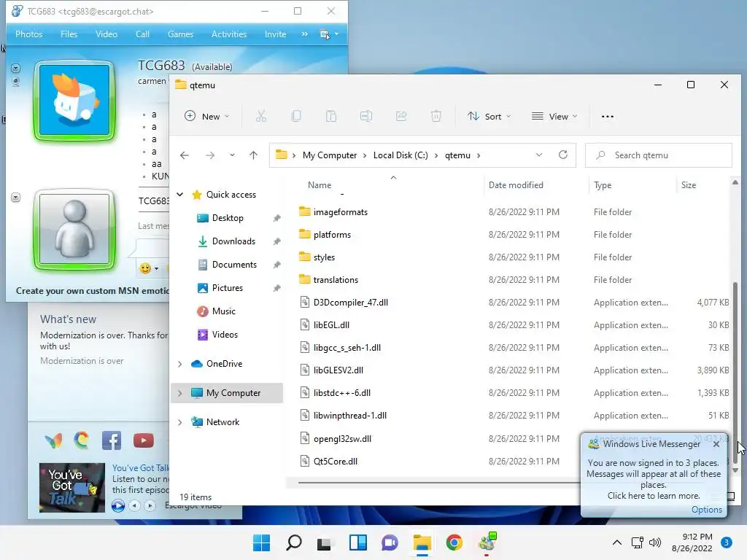Select the libEGL.dll file
Image resolution: width=747 pixels, height=560 pixels.
tap(331, 325)
